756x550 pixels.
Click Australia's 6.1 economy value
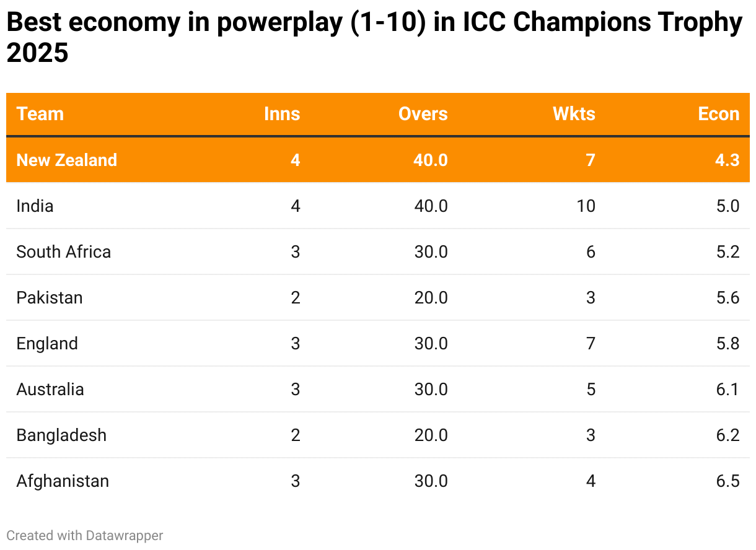[727, 389]
